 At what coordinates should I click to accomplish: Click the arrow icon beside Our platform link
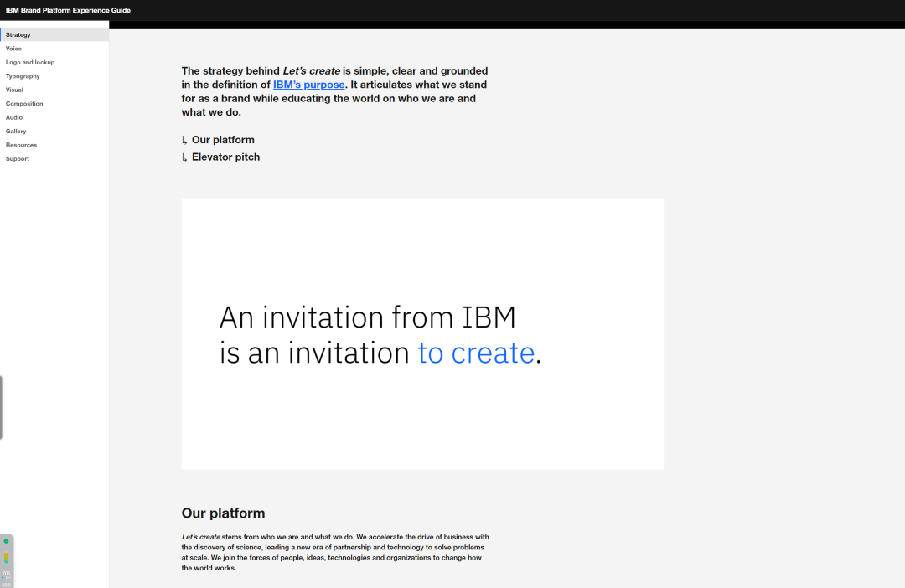pyautogui.click(x=184, y=140)
